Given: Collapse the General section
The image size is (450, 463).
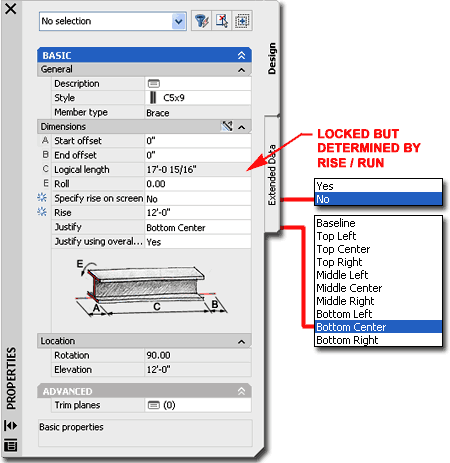Looking at the screenshot, I should point(241,70).
